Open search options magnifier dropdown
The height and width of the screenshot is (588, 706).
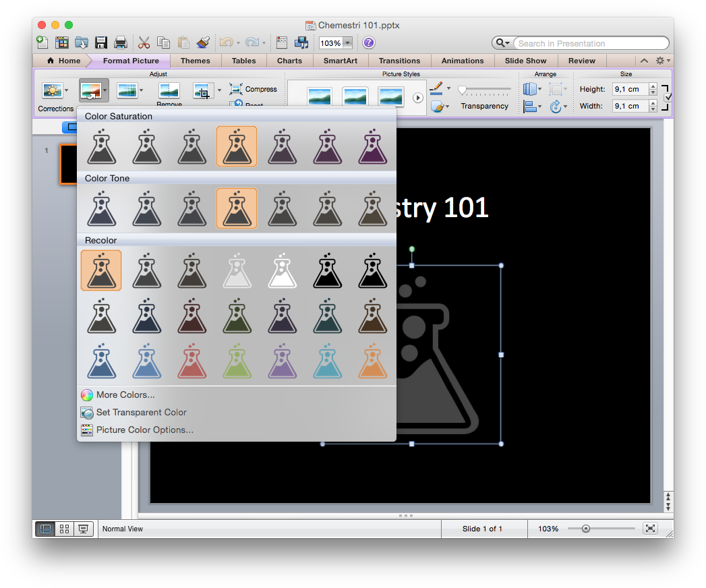click(502, 43)
